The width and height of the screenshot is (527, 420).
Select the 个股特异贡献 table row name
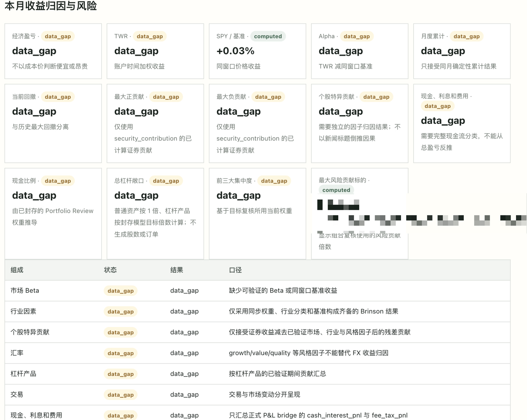(x=30, y=332)
